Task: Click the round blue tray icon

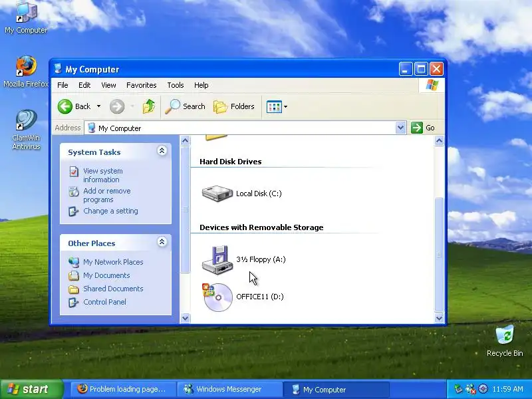Action: pos(483,389)
